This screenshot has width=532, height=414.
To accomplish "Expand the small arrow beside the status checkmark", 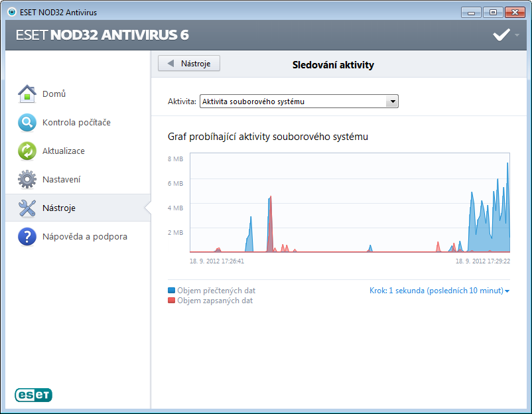I will click(517, 35).
